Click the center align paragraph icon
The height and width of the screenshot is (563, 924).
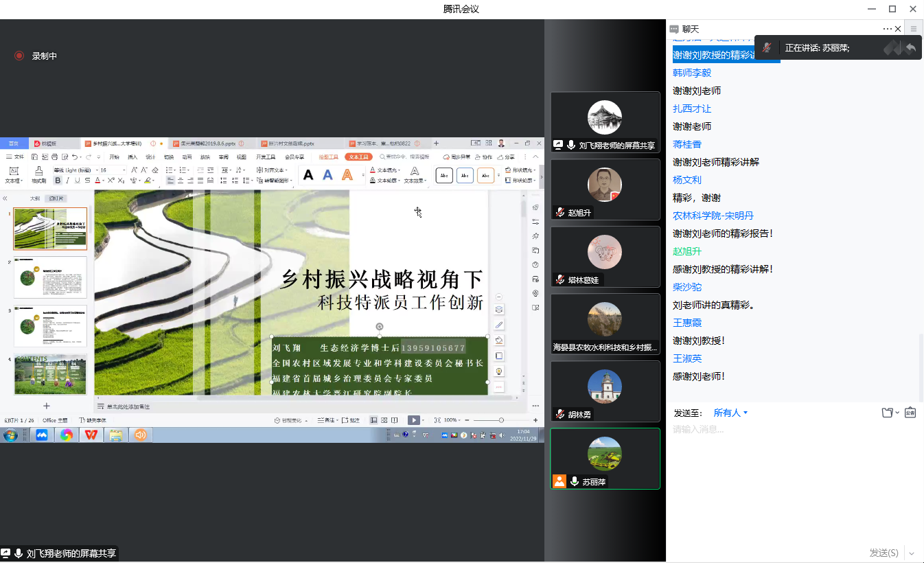point(180,181)
